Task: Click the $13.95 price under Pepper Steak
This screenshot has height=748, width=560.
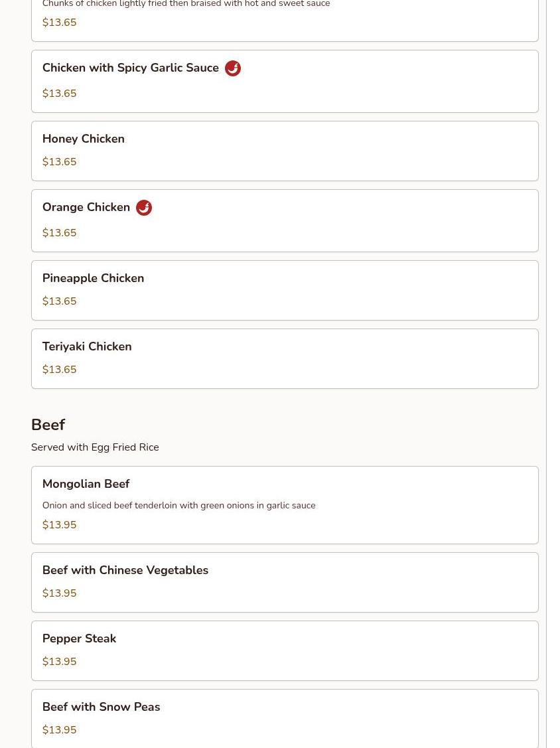Action: (x=60, y=661)
